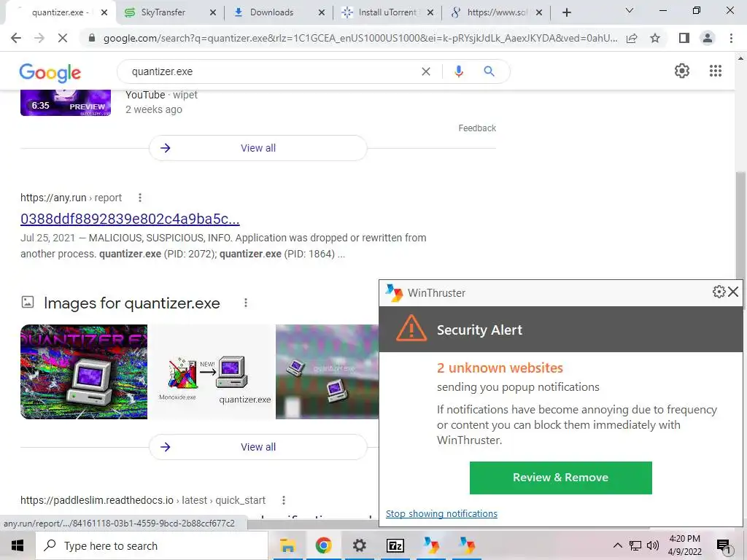Open the Chrome side panel
This screenshot has width=747, height=560.
click(x=684, y=38)
